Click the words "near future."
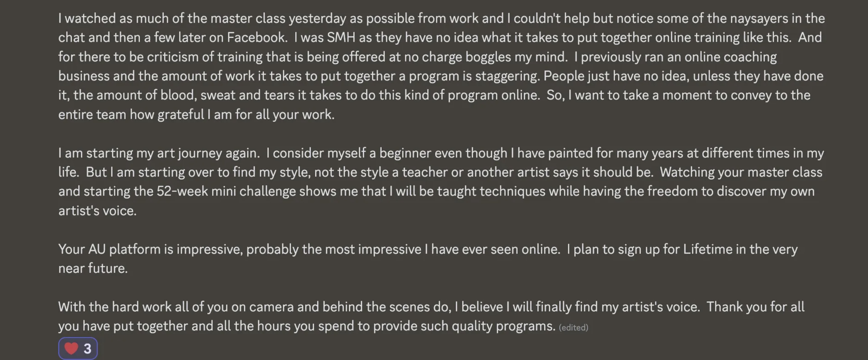 click(x=93, y=268)
